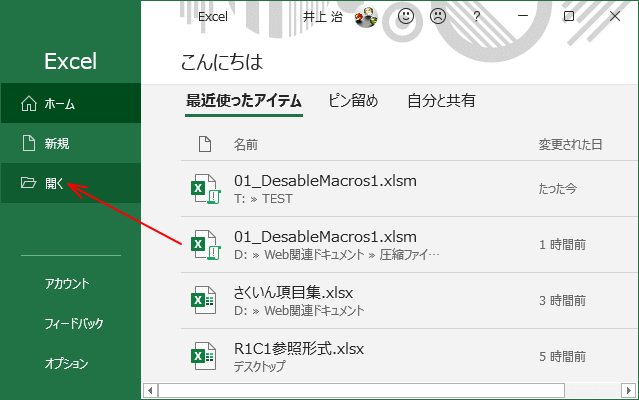Maximize the Excel window
The width and height of the screenshot is (639, 400).
pyautogui.click(x=568, y=16)
